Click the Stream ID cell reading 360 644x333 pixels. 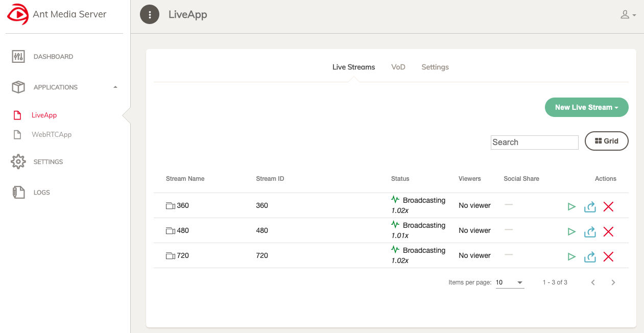coord(262,205)
